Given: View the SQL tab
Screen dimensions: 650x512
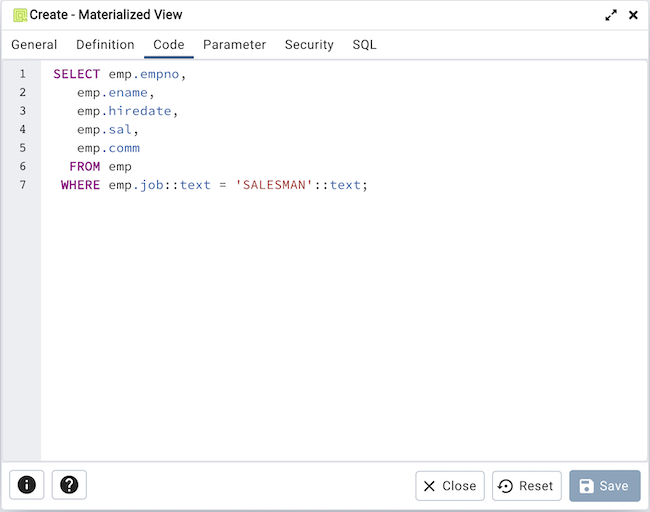Looking at the screenshot, I should point(364,45).
